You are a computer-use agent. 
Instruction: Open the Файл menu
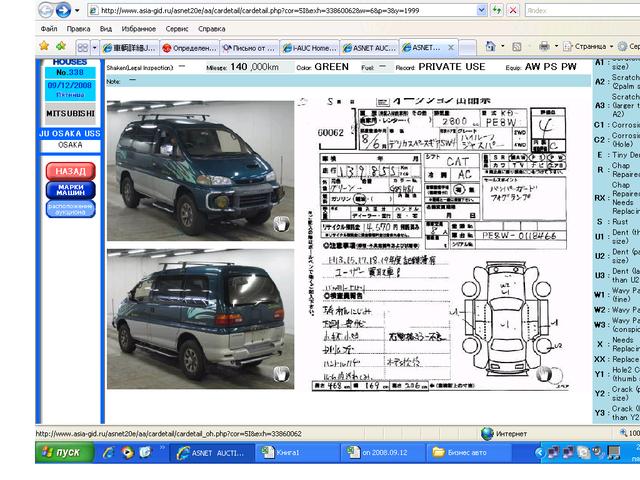point(49,29)
